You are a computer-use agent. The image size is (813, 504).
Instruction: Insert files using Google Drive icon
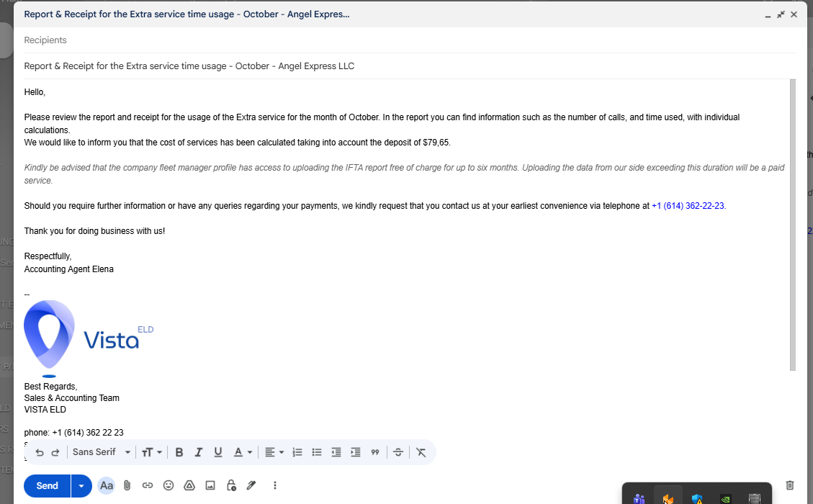[x=189, y=485]
